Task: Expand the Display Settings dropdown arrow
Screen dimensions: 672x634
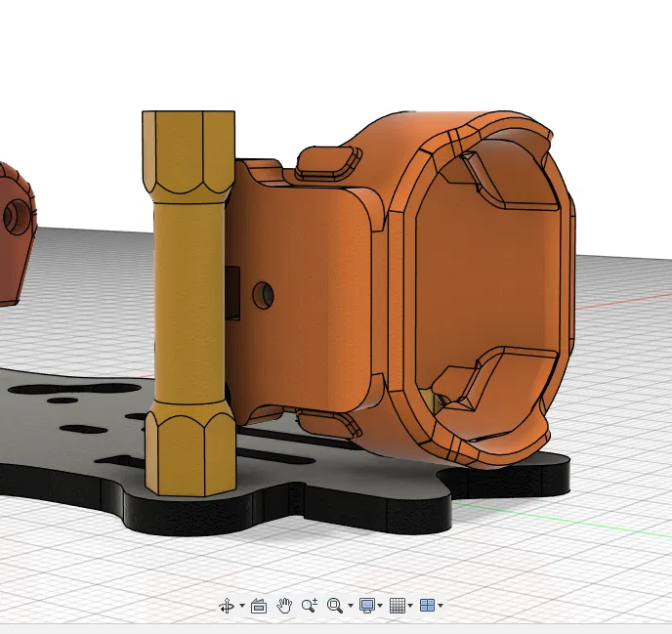Action: (380, 606)
